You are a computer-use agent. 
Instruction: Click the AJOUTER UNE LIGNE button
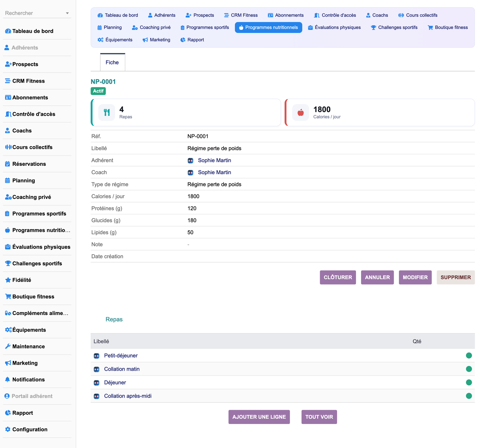click(259, 417)
